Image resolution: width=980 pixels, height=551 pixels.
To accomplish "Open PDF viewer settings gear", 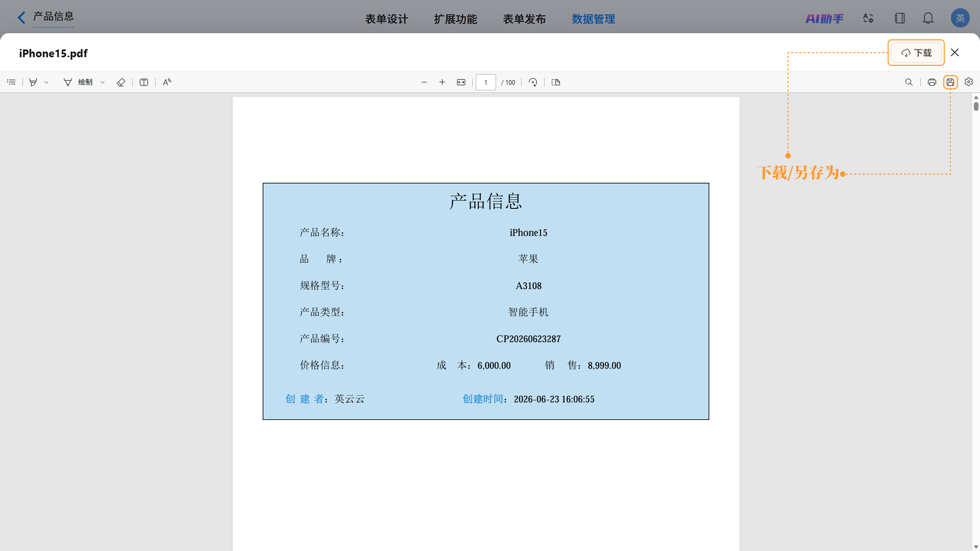I will click(969, 82).
